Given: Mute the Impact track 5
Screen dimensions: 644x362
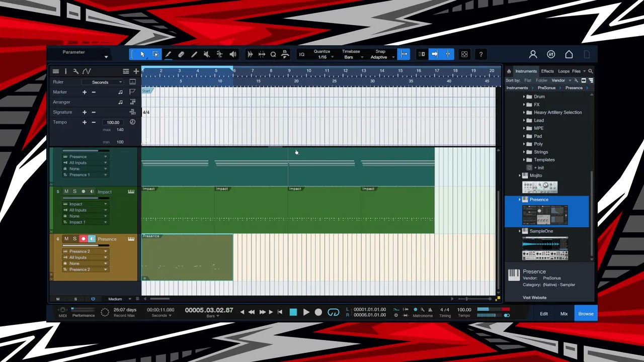Looking at the screenshot, I should [x=66, y=192].
